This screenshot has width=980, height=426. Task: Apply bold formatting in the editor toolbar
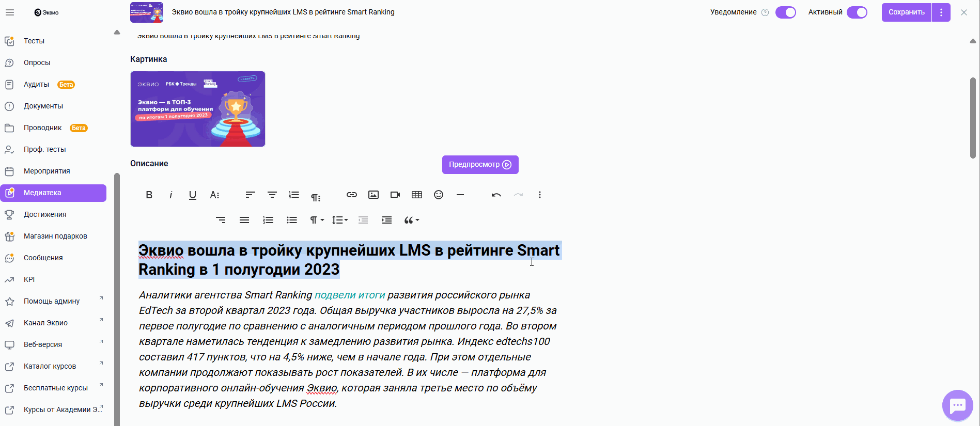[149, 195]
